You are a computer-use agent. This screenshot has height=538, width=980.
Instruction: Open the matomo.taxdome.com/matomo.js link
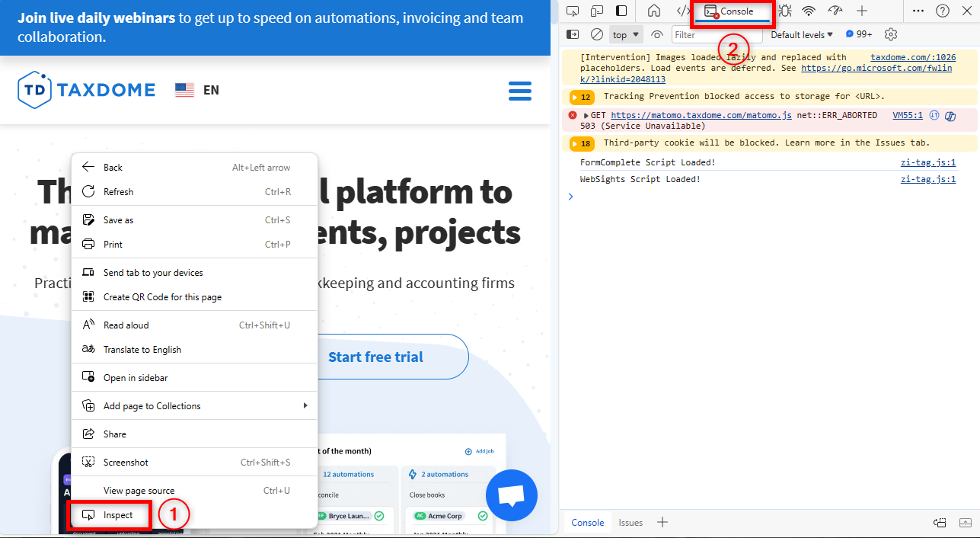(x=701, y=115)
